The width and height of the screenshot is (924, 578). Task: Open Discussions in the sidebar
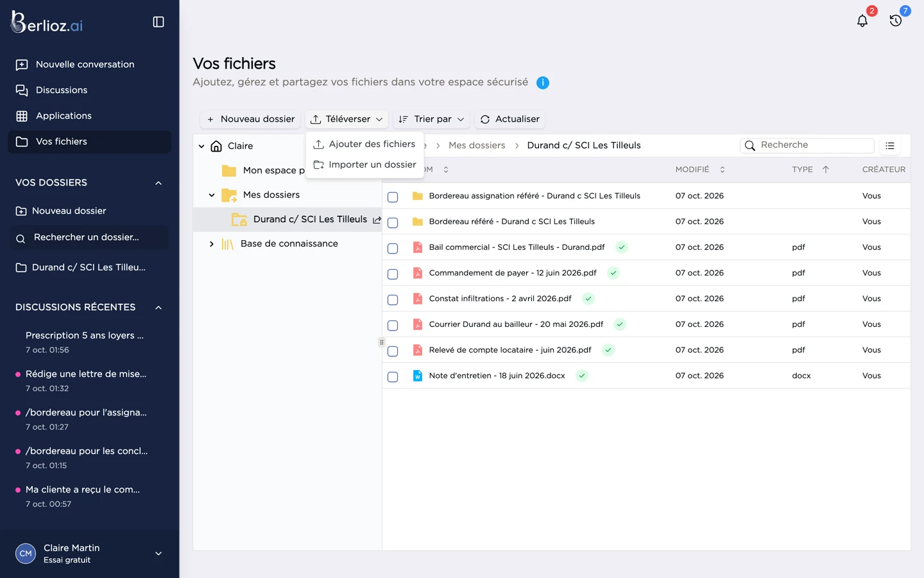pyautogui.click(x=89, y=91)
